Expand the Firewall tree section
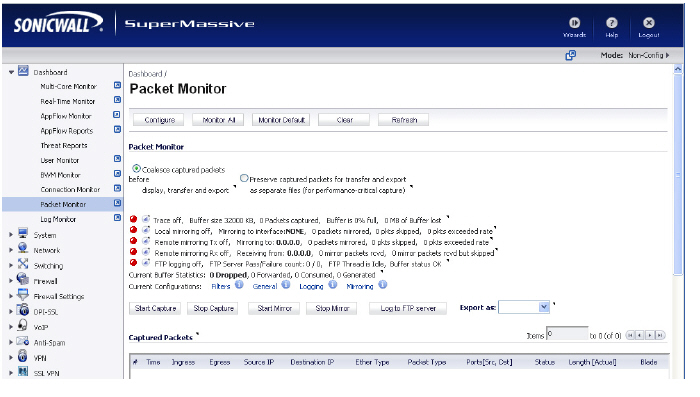The image size is (700, 397). [x=11, y=281]
